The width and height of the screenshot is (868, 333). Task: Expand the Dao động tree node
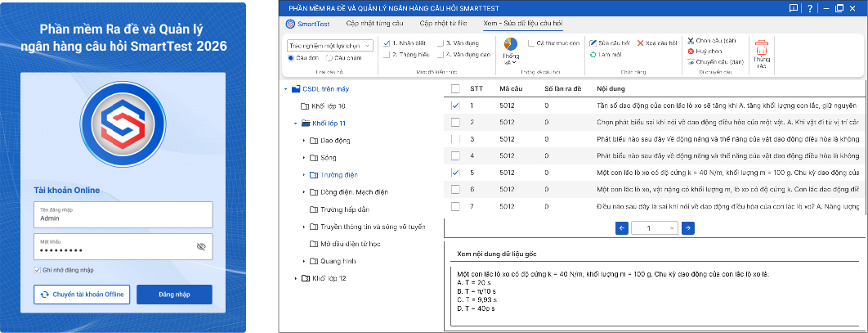click(304, 141)
